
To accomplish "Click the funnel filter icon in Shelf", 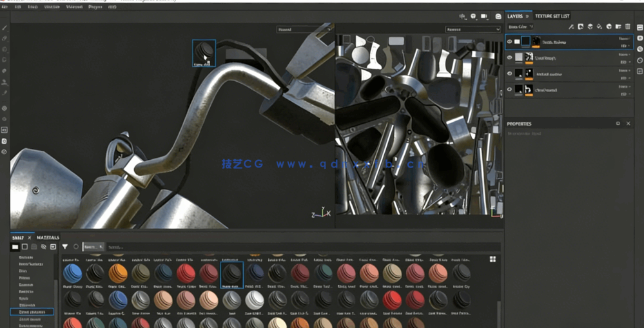I will (65, 247).
